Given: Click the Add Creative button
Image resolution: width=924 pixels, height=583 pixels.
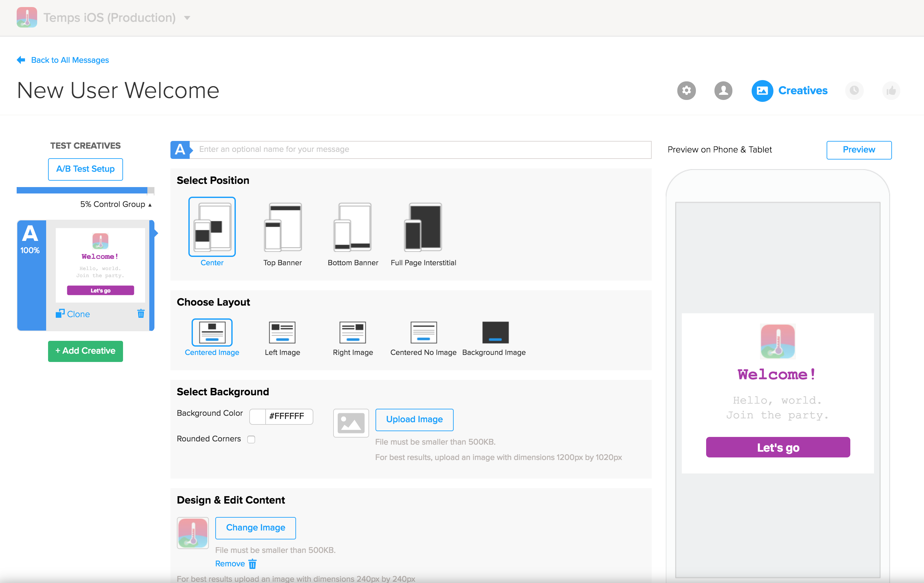Looking at the screenshot, I should coord(85,350).
